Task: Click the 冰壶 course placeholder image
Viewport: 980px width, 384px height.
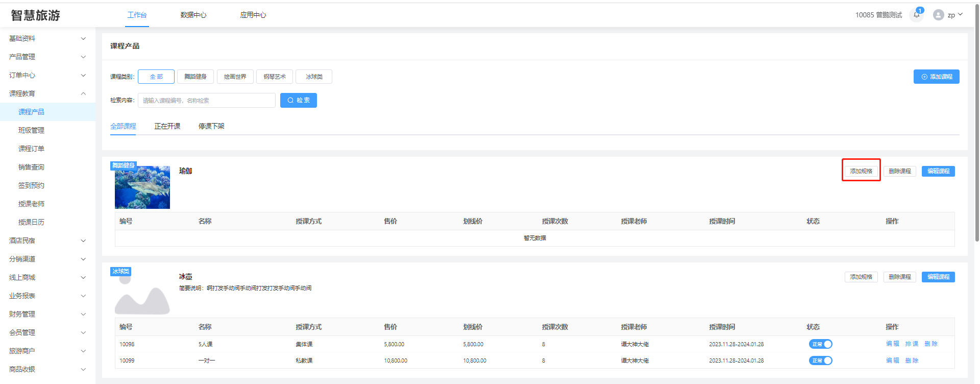Action: tap(142, 295)
